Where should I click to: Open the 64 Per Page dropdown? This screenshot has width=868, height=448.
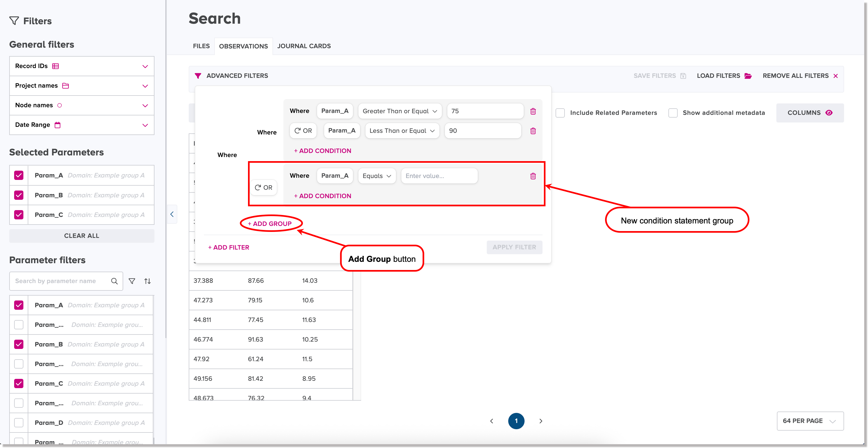pos(810,421)
